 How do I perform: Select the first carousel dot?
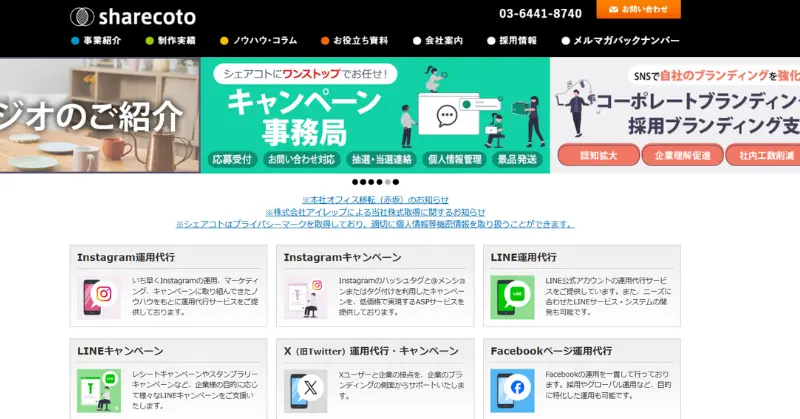pos(355,182)
